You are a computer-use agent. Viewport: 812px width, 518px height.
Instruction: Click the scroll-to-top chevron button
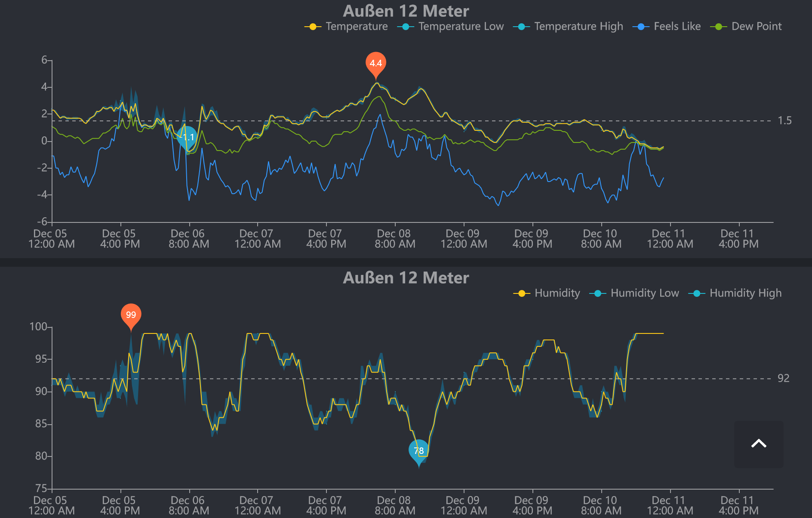click(759, 444)
